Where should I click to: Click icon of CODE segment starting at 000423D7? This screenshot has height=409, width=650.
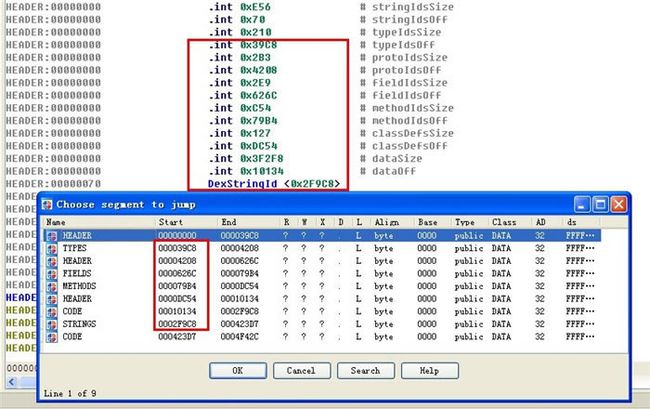(x=51, y=334)
